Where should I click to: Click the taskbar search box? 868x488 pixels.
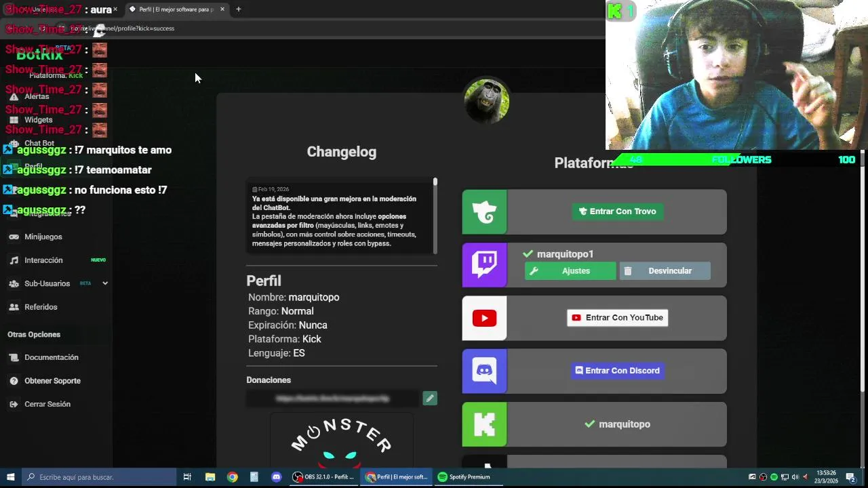pos(98,477)
